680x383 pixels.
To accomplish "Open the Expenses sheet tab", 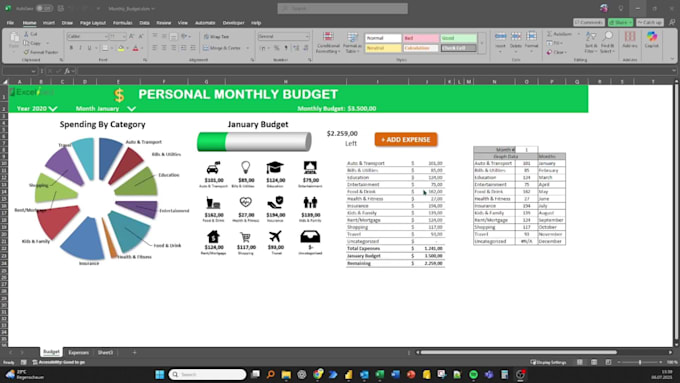I will point(78,353).
